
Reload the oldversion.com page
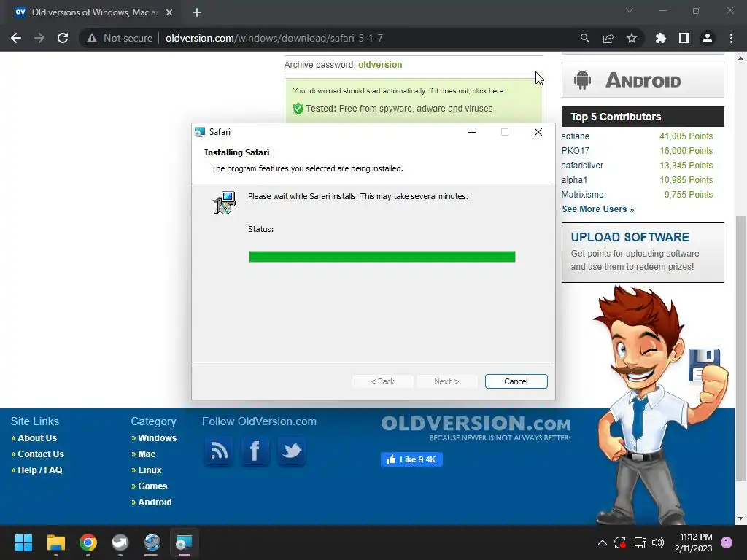(x=63, y=38)
